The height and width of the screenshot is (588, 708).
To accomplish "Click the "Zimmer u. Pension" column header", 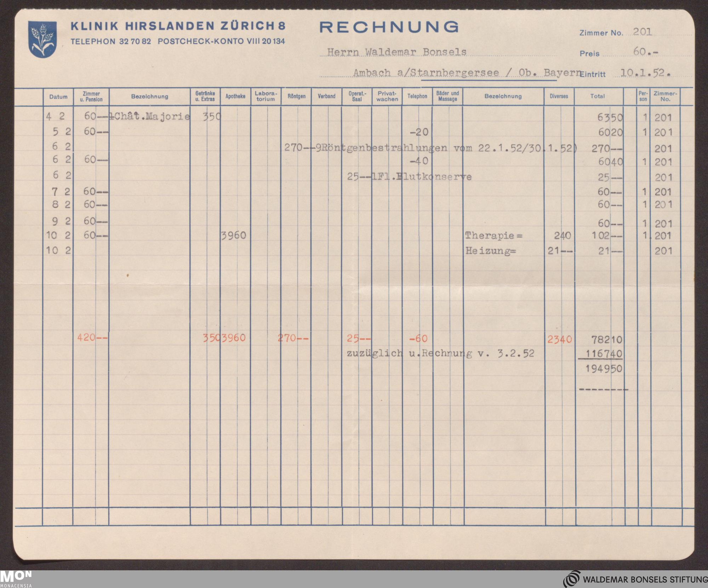I will pyautogui.click(x=91, y=97).
